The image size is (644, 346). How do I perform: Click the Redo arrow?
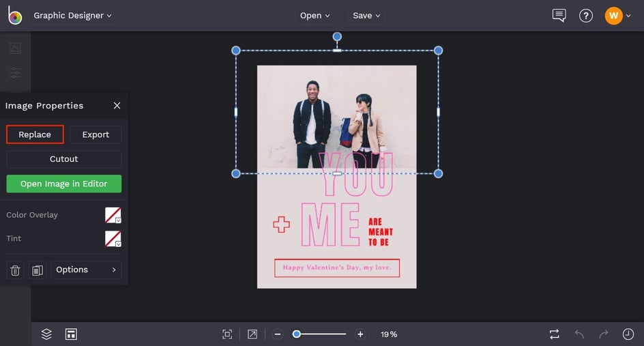(603, 334)
